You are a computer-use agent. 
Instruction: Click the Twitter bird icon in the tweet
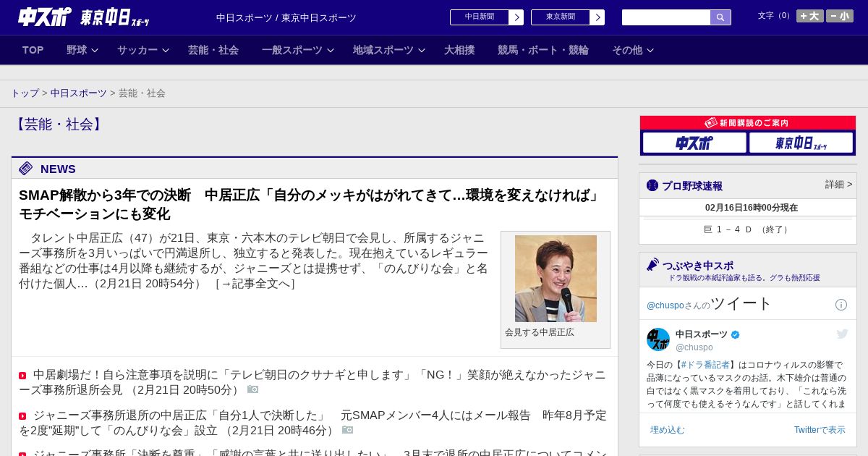tap(842, 334)
